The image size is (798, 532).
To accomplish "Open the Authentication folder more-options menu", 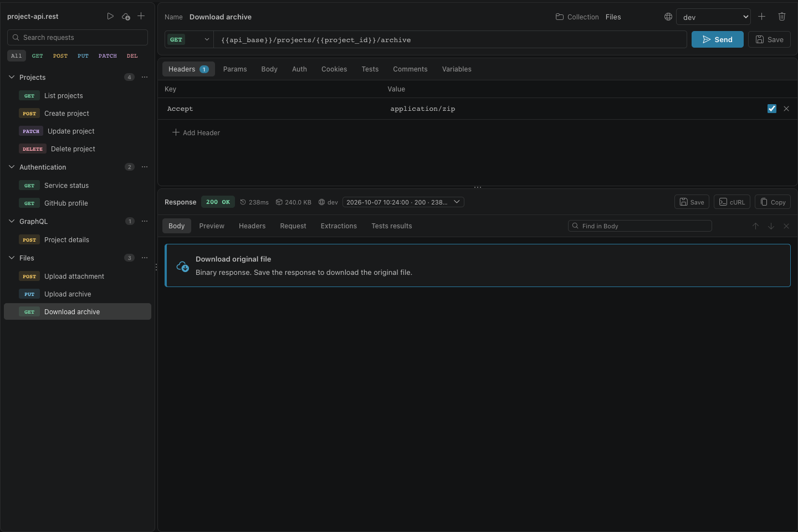I will point(145,167).
